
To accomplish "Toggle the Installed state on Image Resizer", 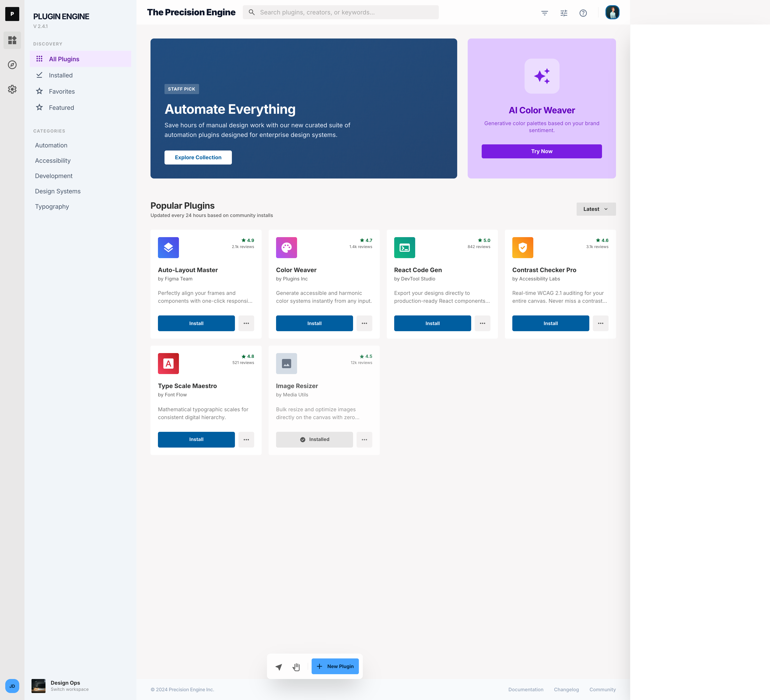I will point(314,439).
